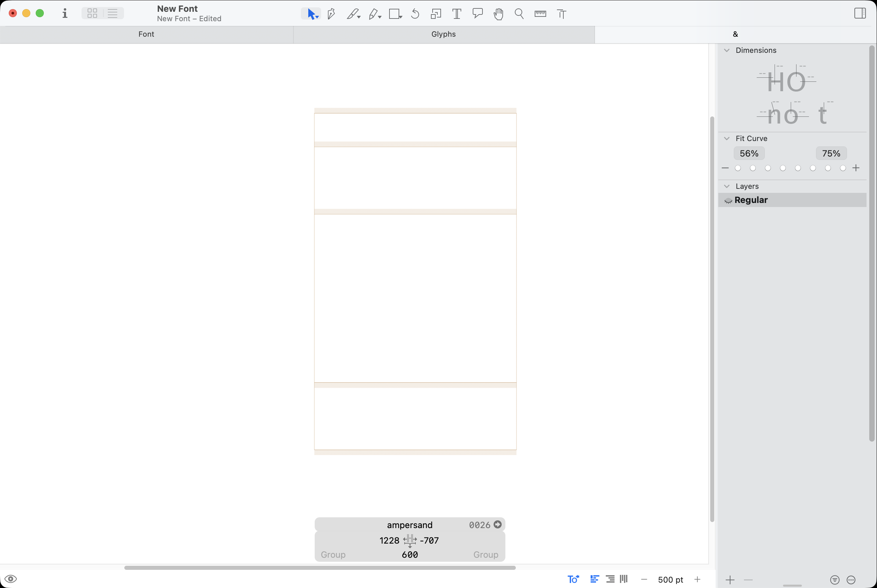Viewport: 877px width, 588px height.
Task: Open the Annotation tool
Action: (x=477, y=13)
